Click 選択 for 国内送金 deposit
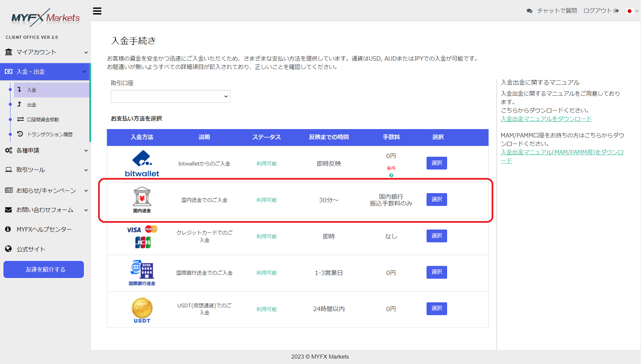This screenshot has height=364, width=641. (437, 200)
